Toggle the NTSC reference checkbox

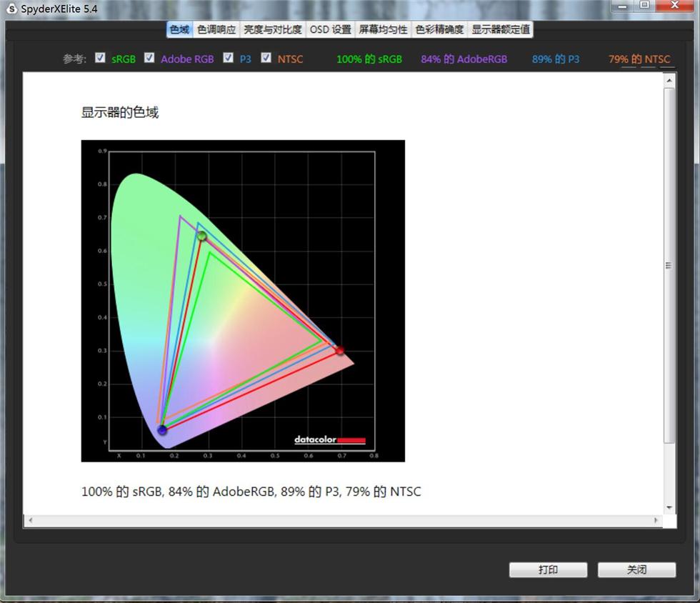(266, 58)
